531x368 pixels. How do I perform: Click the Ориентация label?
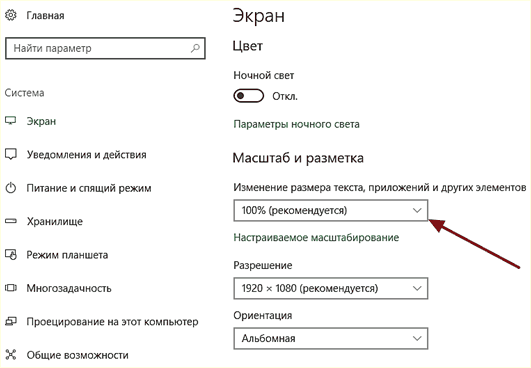coord(262,315)
